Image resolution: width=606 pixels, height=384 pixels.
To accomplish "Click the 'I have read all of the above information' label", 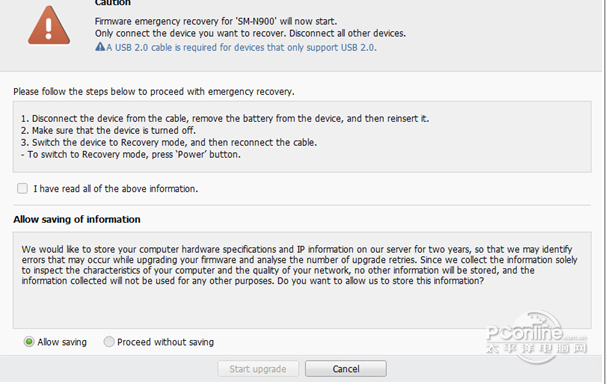I will (116, 189).
